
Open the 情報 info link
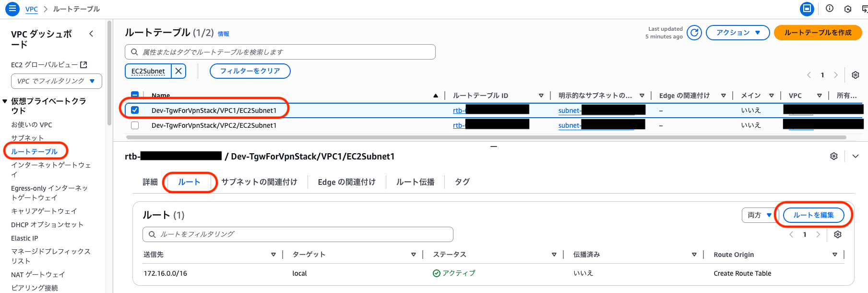[x=224, y=34]
